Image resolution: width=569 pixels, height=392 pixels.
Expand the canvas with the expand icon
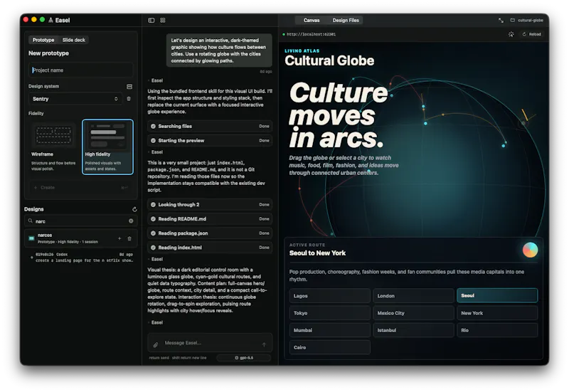tap(501, 21)
